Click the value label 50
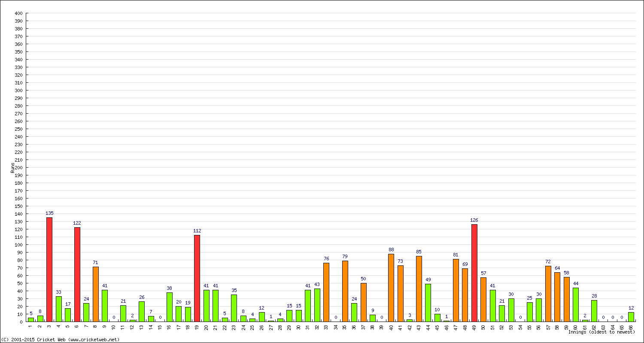 coord(363,279)
